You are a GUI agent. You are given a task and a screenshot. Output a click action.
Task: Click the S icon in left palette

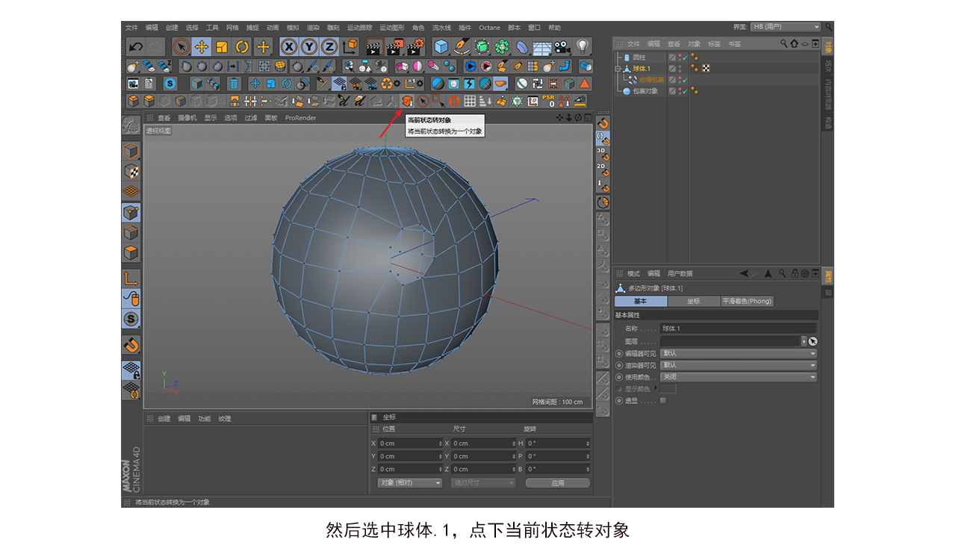[x=131, y=320]
